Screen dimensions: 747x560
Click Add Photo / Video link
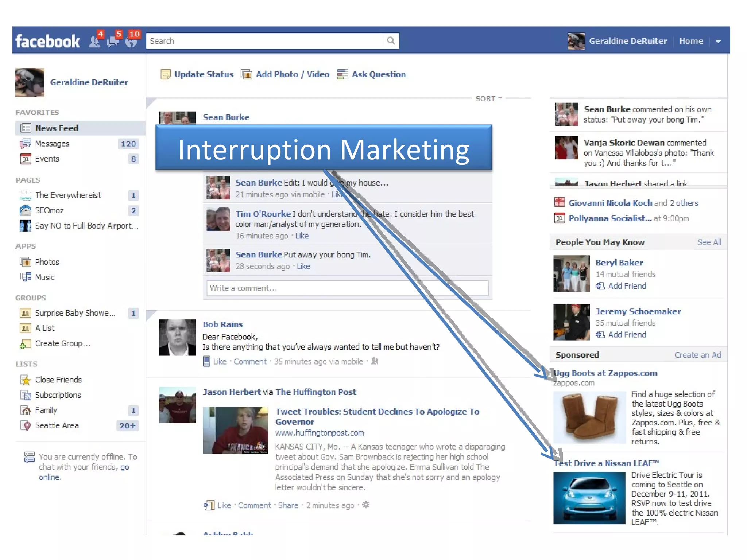[x=292, y=74]
